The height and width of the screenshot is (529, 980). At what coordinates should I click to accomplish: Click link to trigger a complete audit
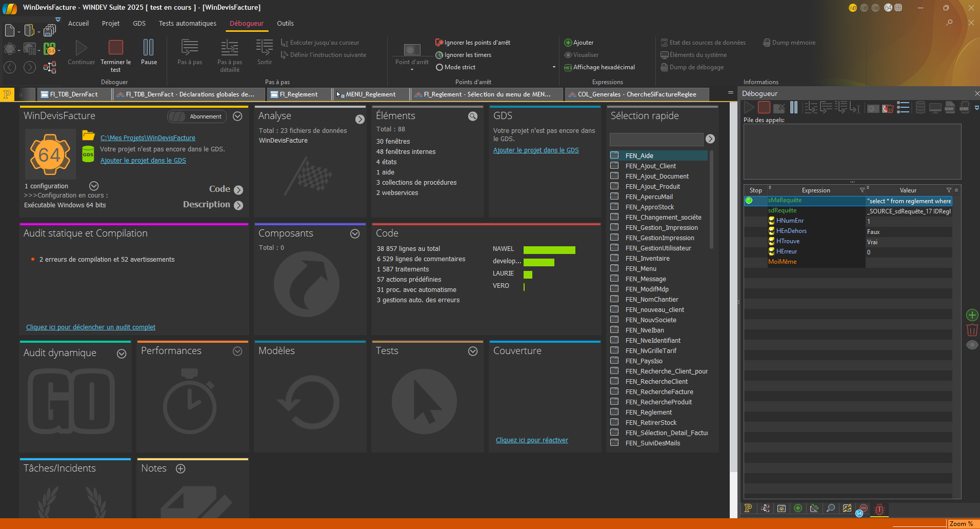click(91, 327)
